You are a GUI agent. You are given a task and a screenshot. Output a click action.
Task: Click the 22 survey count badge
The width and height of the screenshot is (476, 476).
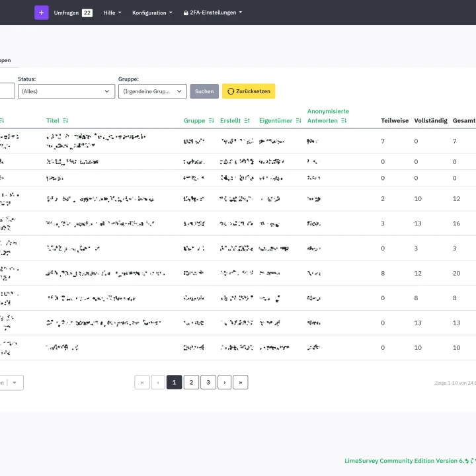coord(87,13)
